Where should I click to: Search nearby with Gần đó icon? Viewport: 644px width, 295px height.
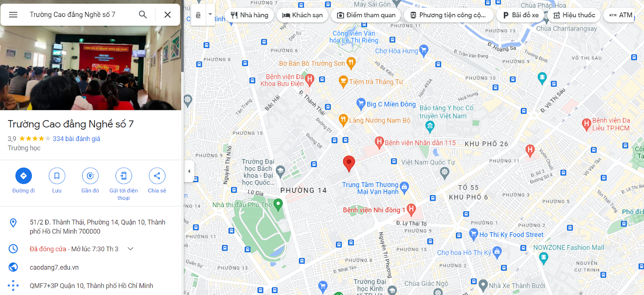coord(90,176)
